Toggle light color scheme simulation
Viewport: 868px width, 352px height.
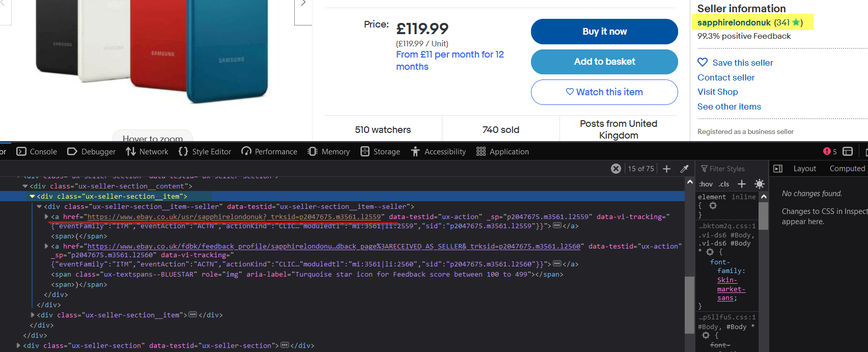[759, 184]
